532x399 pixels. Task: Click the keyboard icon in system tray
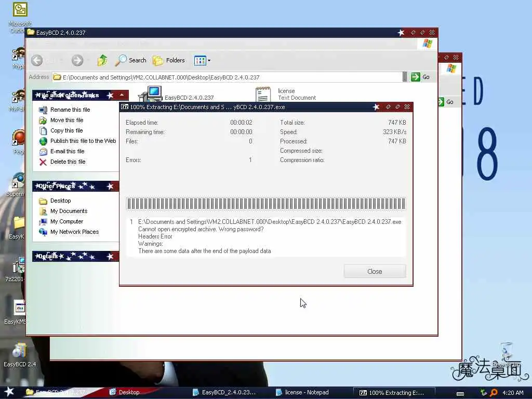(x=460, y=393)
